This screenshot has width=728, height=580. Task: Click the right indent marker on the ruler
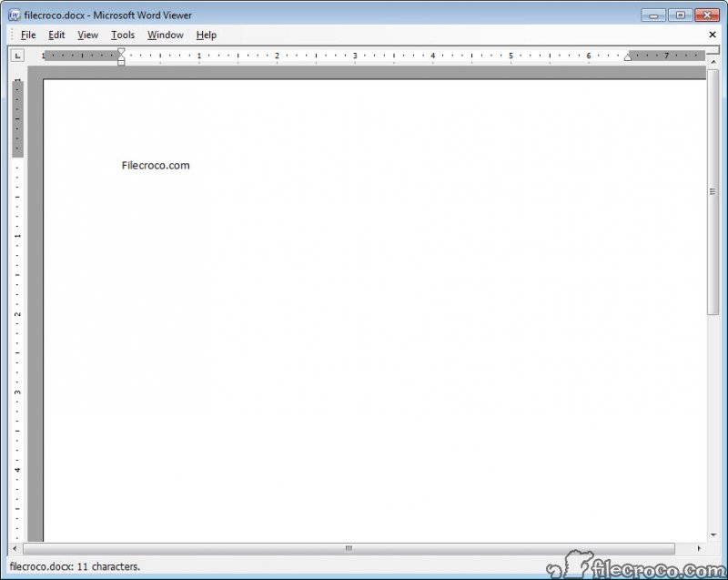628,57
